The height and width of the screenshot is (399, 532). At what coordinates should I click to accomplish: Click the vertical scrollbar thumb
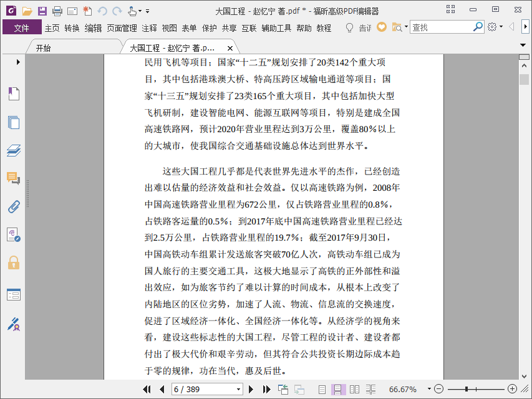[524, 79]
